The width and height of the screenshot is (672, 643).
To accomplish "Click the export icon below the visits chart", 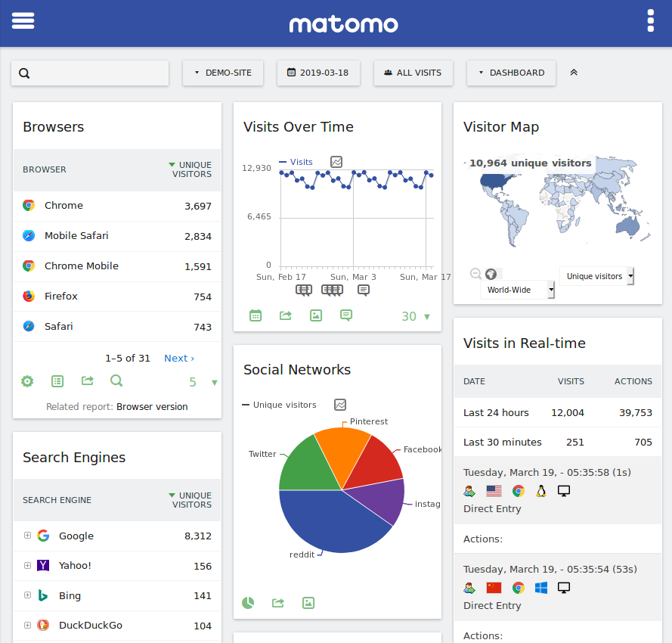I will [285, 315].
